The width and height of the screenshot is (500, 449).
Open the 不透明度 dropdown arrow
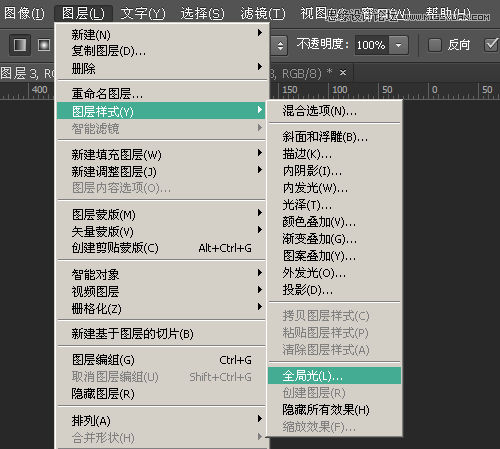[398, 45]
